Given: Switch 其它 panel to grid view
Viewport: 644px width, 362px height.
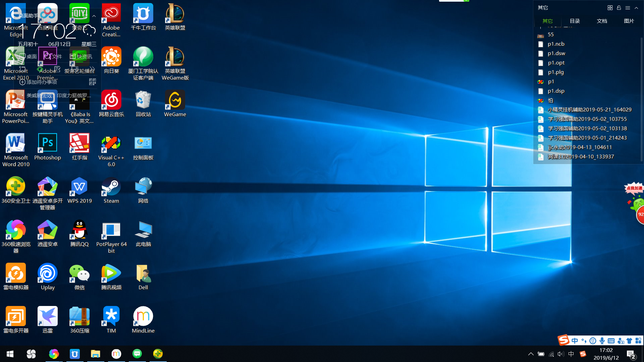Looking at the screenshot, I should coord(610,8).
